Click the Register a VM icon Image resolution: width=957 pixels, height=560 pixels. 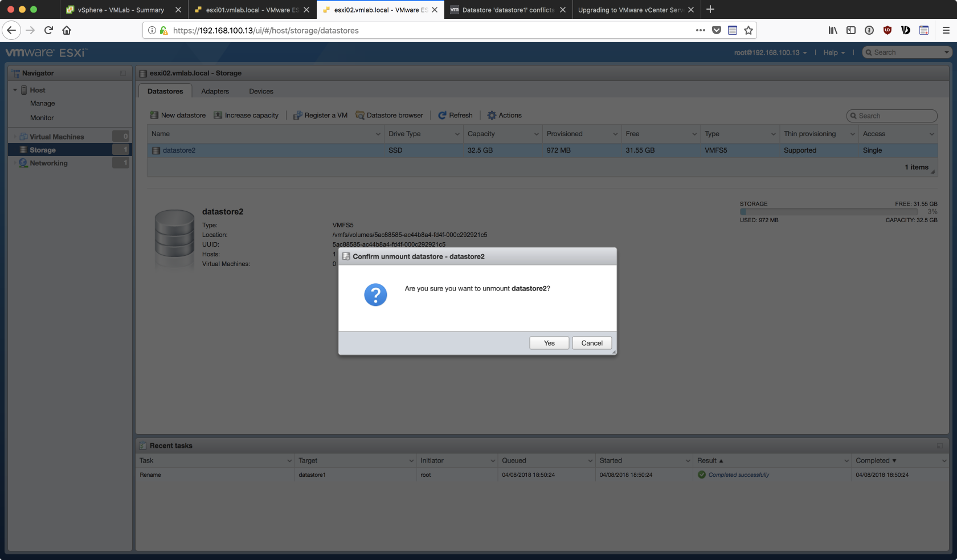tap(297, 116)
